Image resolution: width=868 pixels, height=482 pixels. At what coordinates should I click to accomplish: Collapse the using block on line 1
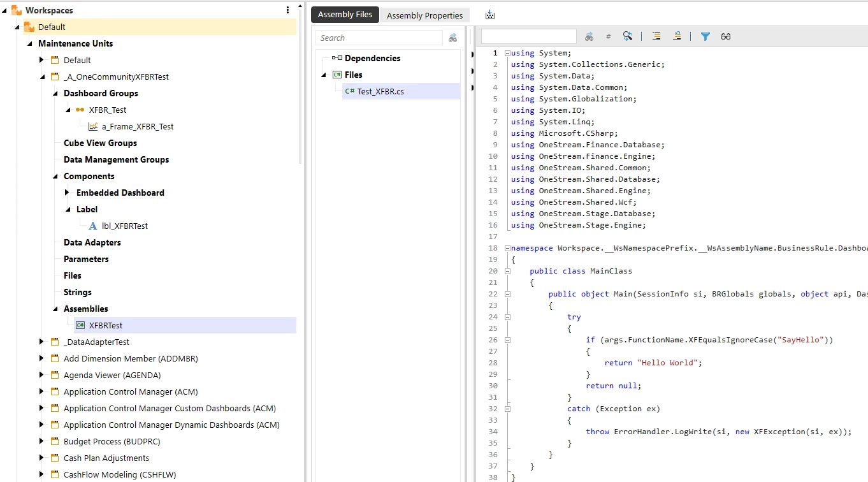[507, 53]
